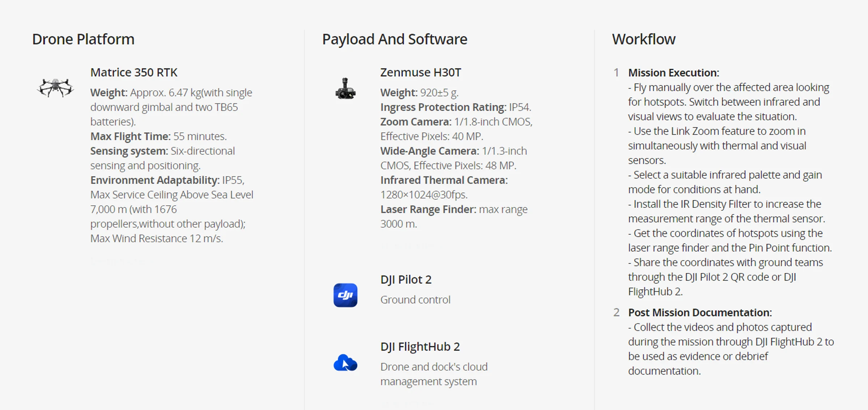Click the Drone Platform heading
The image size is (868, 410).
[83, 39]
